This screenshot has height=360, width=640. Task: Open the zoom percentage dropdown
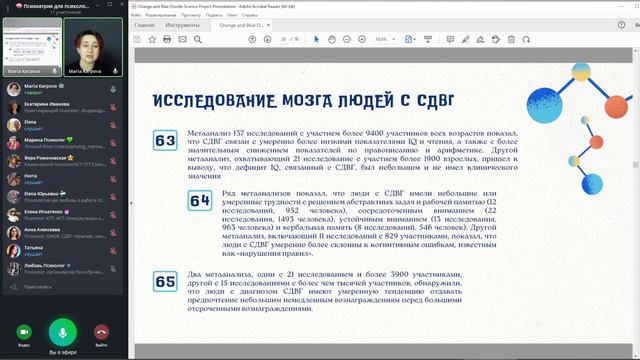393,40
